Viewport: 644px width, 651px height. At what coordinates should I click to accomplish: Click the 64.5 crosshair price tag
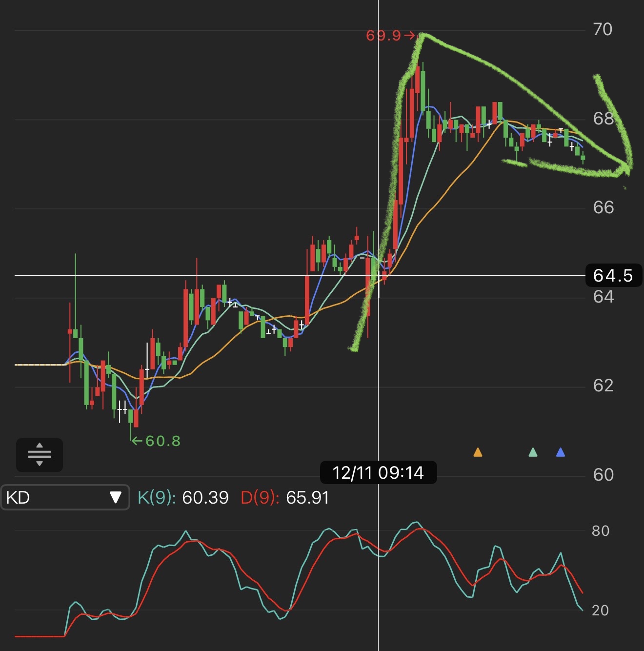point(613,276)
